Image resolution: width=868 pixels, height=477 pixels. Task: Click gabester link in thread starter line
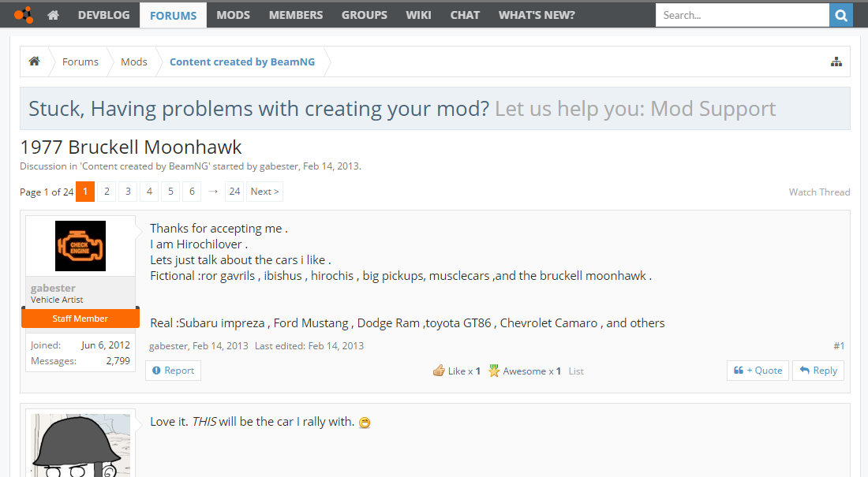coord(279,166)
